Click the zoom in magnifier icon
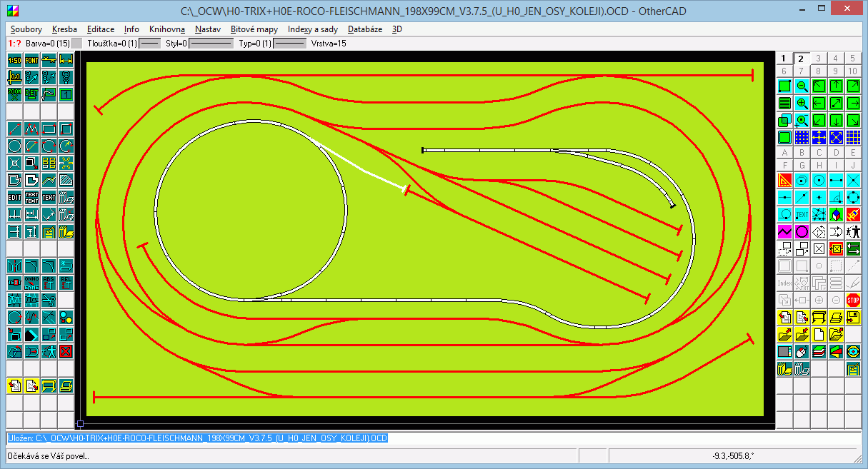The image size is (868, 469). click(802, 103)
